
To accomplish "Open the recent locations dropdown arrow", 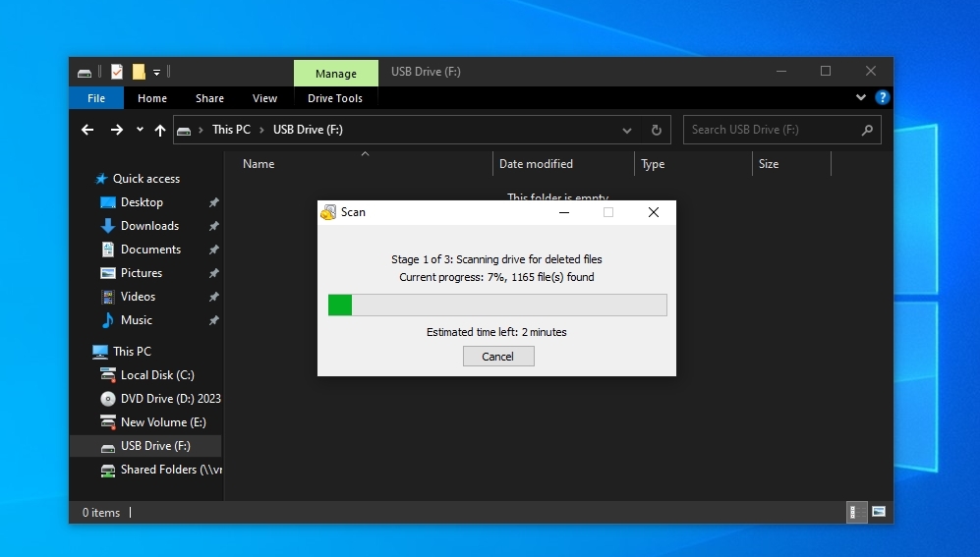I will coord(140,130).
